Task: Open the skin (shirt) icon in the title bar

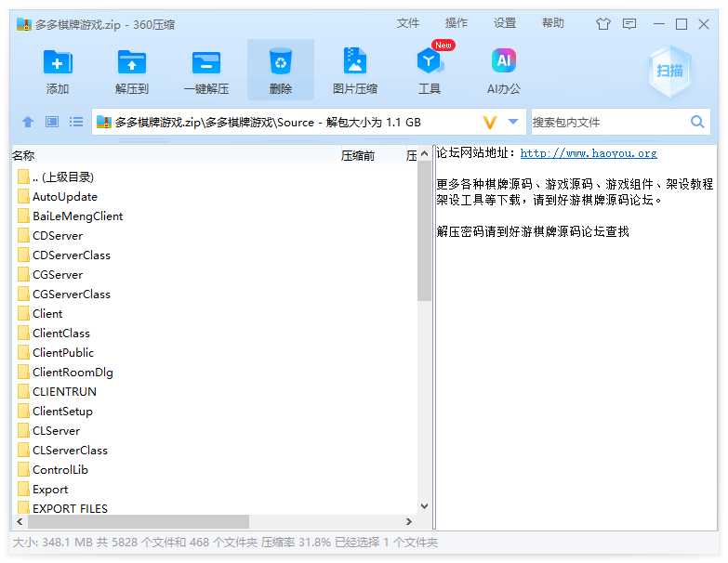Action: tap(603, 23)
